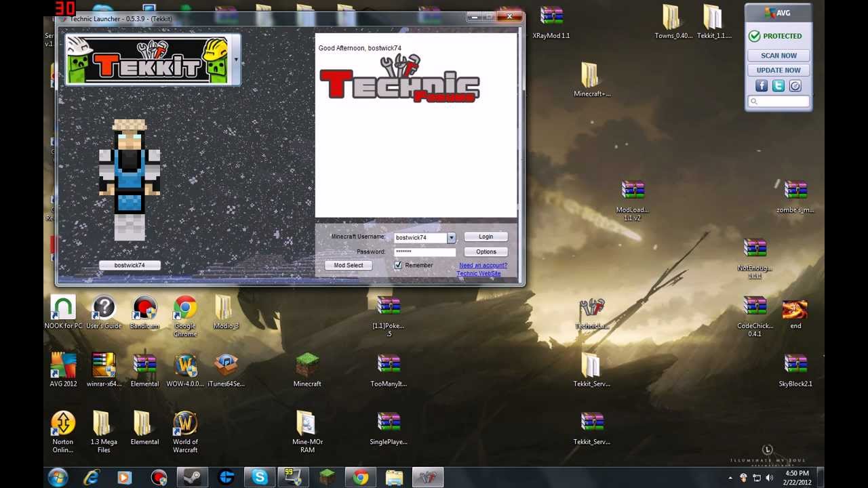This screenshot has width=868, height=488.
Task: Open the Bandicam desktop shortcut
Action: 144,308
